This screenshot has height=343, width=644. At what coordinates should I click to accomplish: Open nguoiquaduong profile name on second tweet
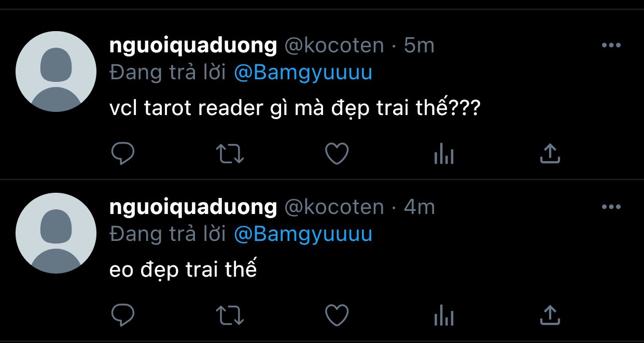tap(193, 208)
